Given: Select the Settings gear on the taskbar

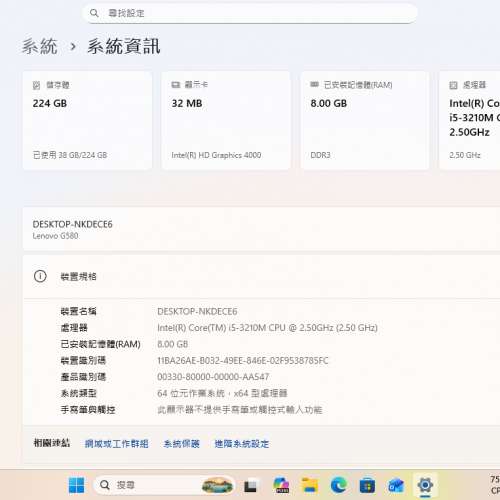Looking at the screenshot, I should click(425, 485).
